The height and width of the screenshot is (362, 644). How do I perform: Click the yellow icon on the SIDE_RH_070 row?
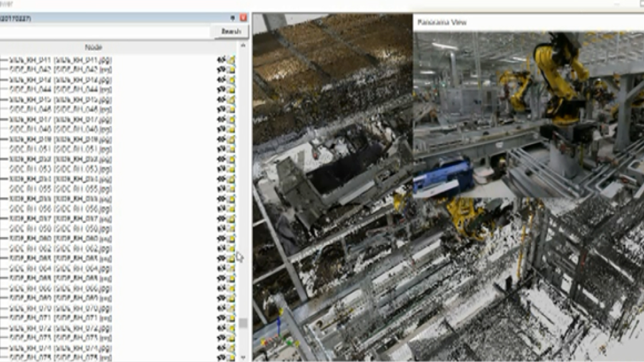point(231,308)
